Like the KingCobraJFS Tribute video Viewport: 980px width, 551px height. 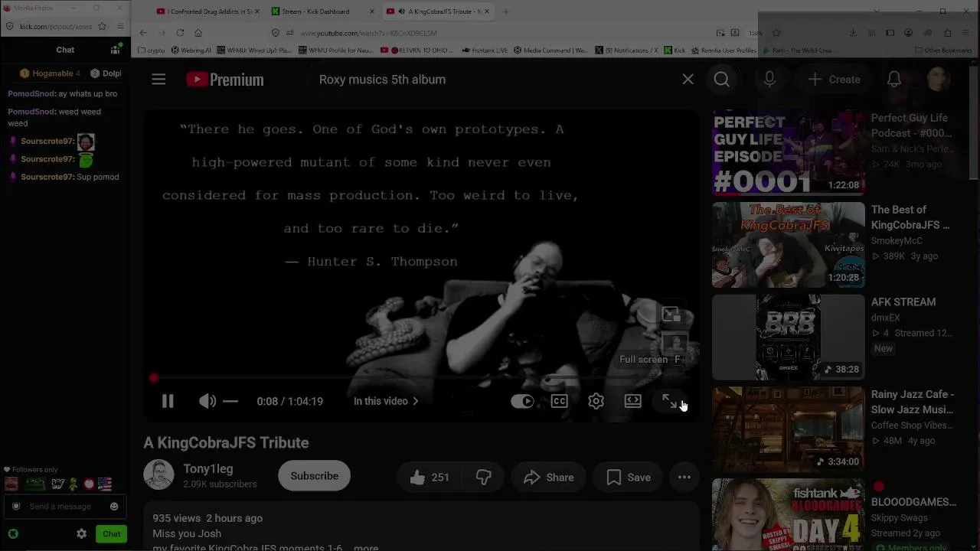tap(430, 478)
